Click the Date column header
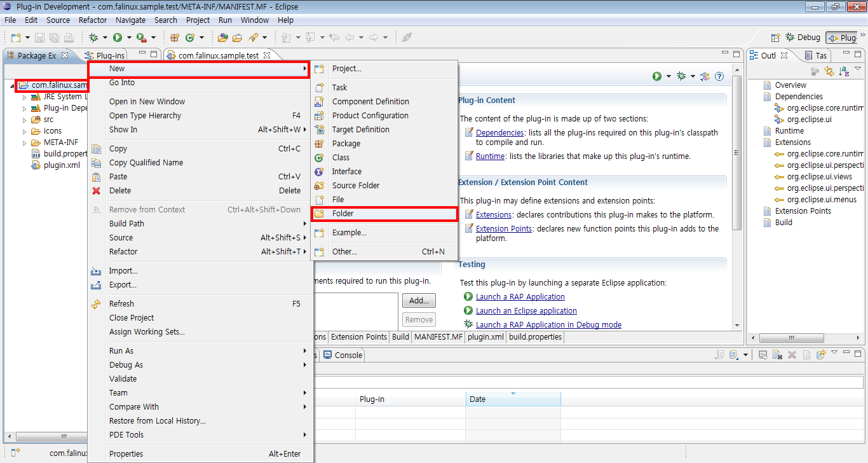Image resolution: width=868 pixels, height=463 pixels. [x=513, y=399]
